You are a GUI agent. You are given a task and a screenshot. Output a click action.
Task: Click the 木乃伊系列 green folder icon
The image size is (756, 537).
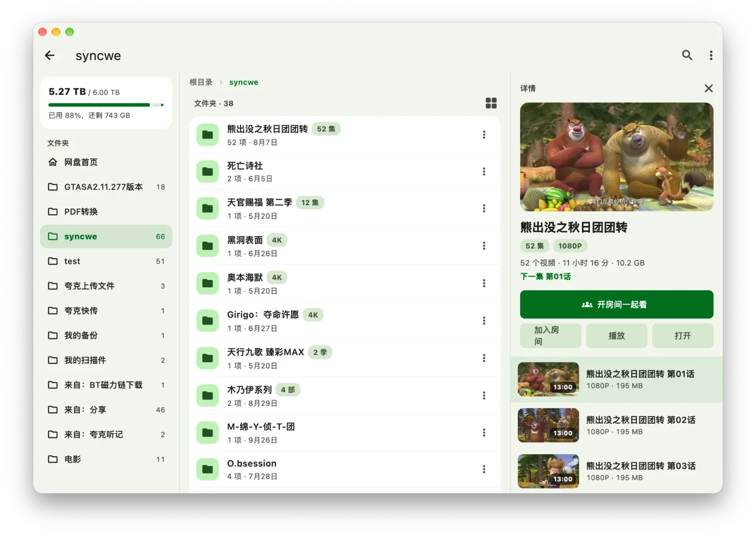[207, 395]
